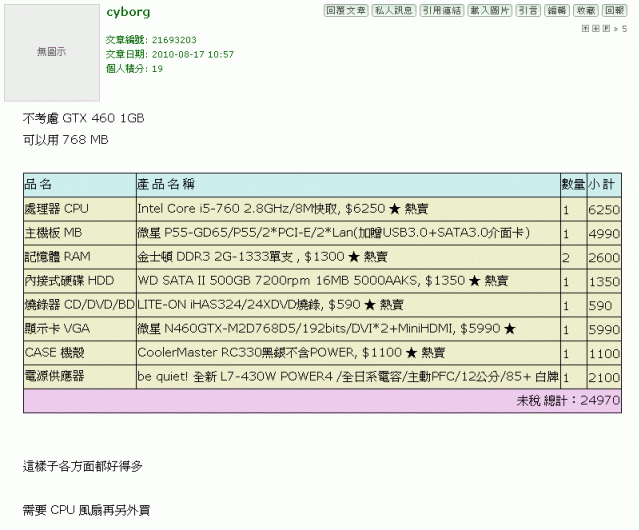The width and height of the screenshot is (640, 530).
Task: Click the line 可以用 768 MB
Action: pyautogui.click(x=66, y=140)
